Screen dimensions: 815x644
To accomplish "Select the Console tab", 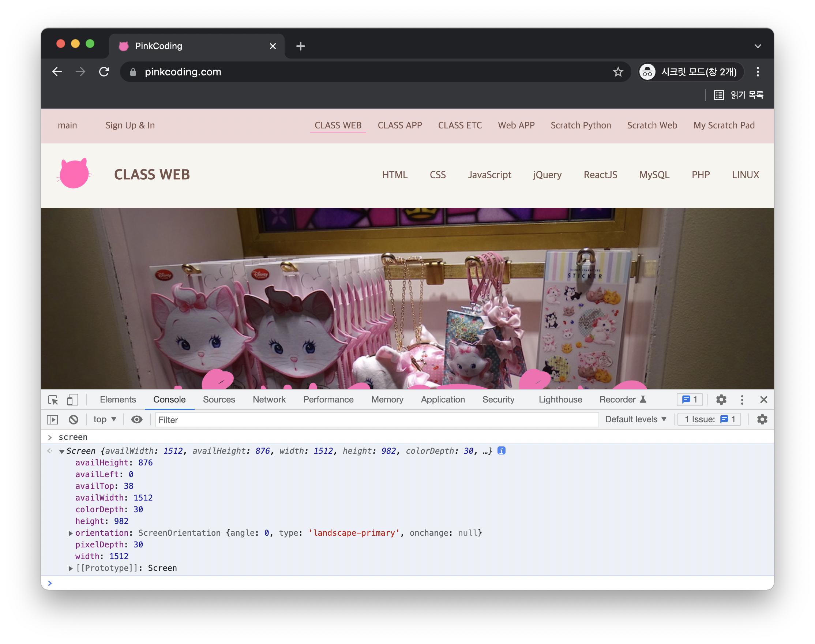I will pyautogui.click(x=169, y=400).
